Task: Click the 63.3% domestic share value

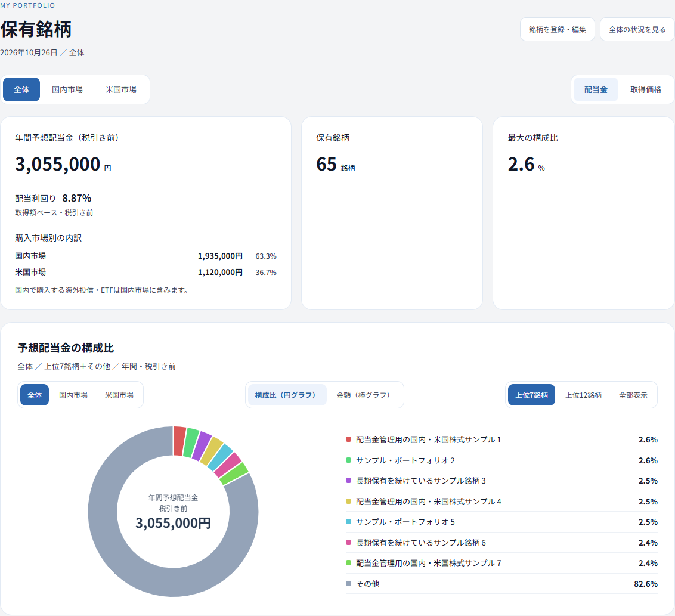Action: (x=266, y=256)
